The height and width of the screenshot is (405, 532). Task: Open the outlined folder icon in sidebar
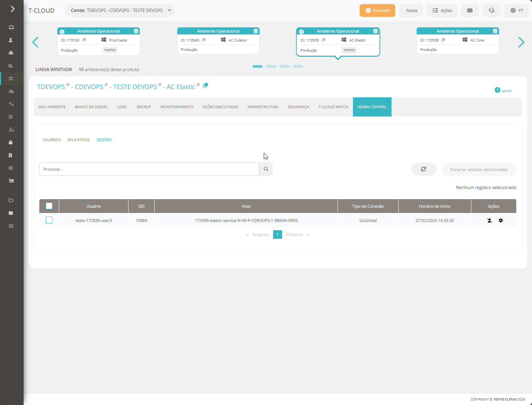(x=11, y=200)
